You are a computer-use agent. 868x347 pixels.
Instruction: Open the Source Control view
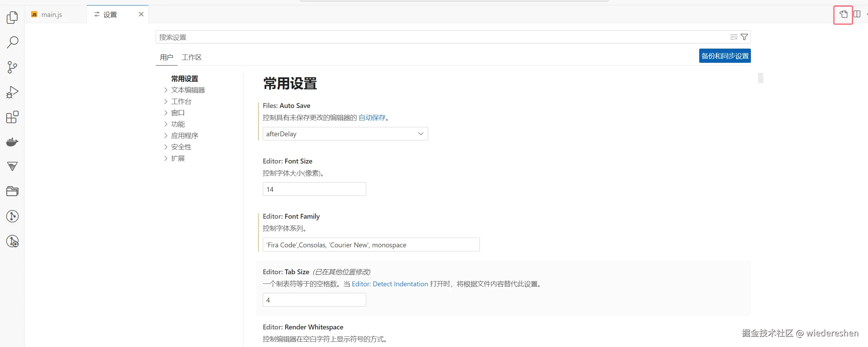12,67
